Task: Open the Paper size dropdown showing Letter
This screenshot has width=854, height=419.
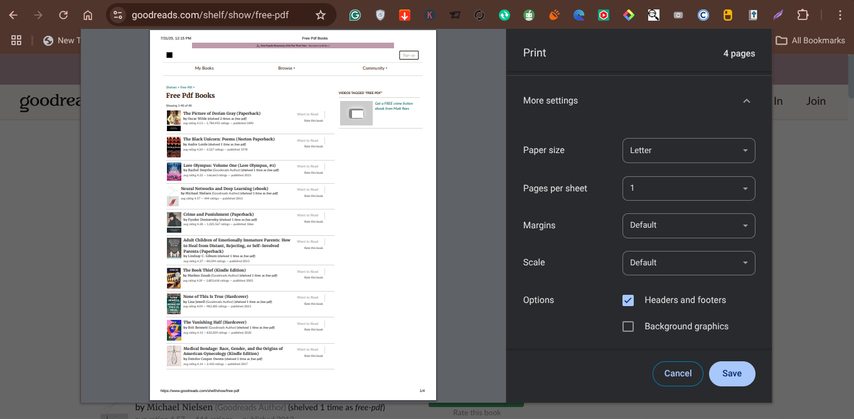Action: click(688, 150)
